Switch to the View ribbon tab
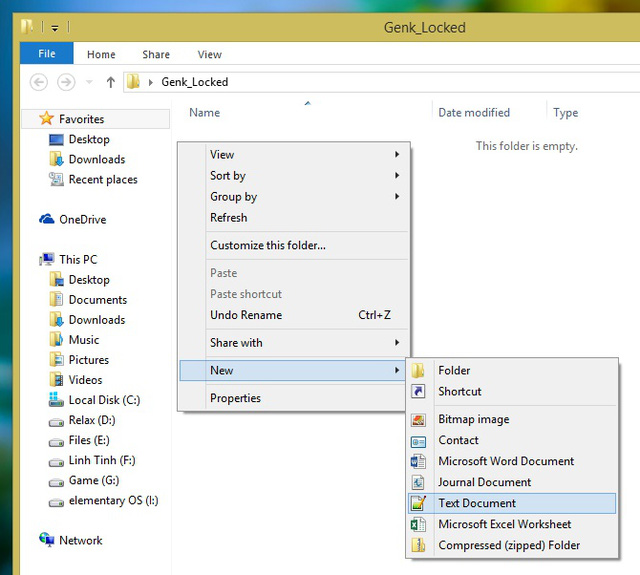Viewport: 640px width, 575px height. (209, 54)
